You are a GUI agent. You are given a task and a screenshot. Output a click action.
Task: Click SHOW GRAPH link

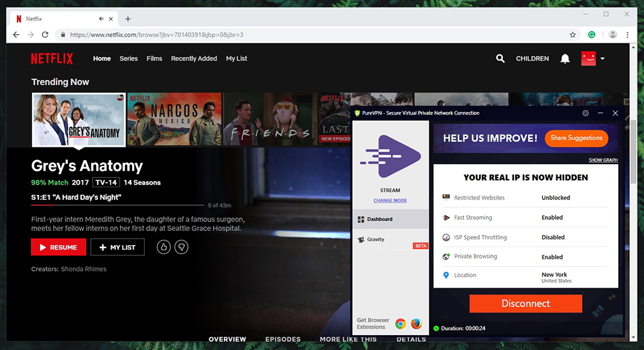[603, 160]
